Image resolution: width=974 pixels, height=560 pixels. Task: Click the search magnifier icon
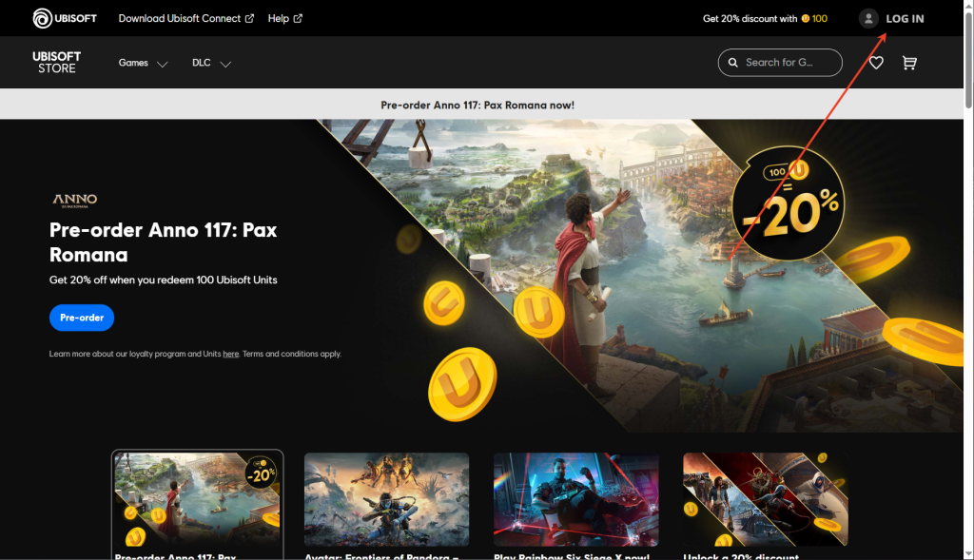coord(732,63)
